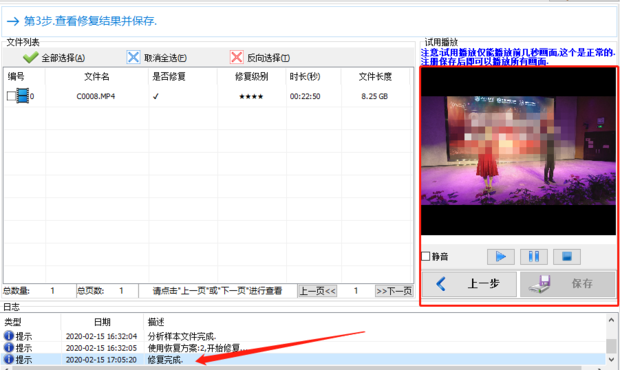Click the repaired checkmark cell

tap(156, 96)
